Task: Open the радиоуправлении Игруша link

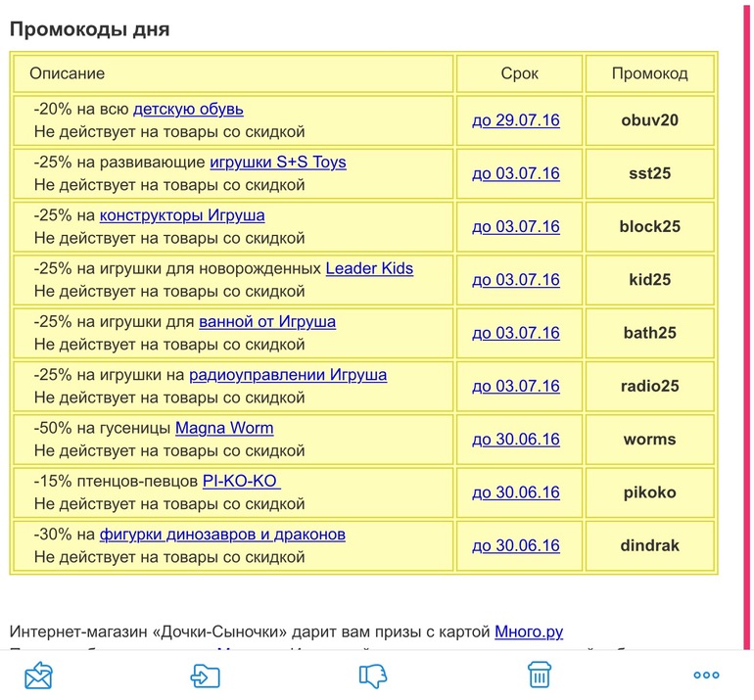Action: point(288,374)
